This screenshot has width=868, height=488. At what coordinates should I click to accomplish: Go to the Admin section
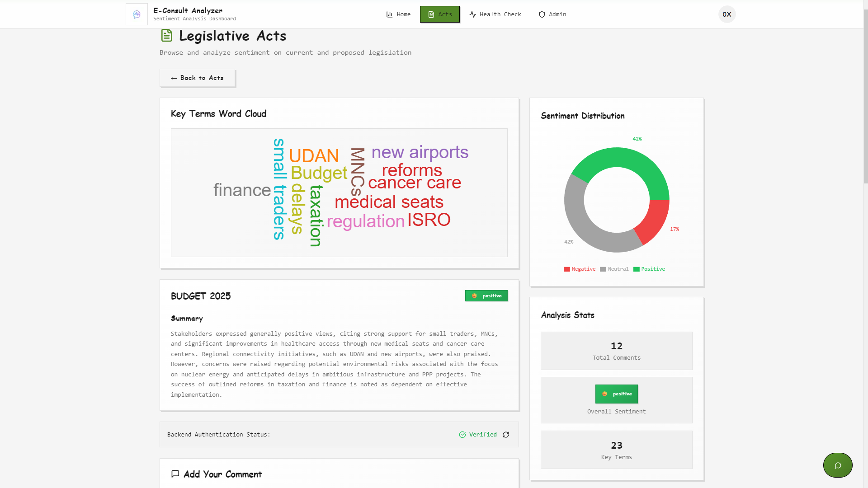point(552,14)
